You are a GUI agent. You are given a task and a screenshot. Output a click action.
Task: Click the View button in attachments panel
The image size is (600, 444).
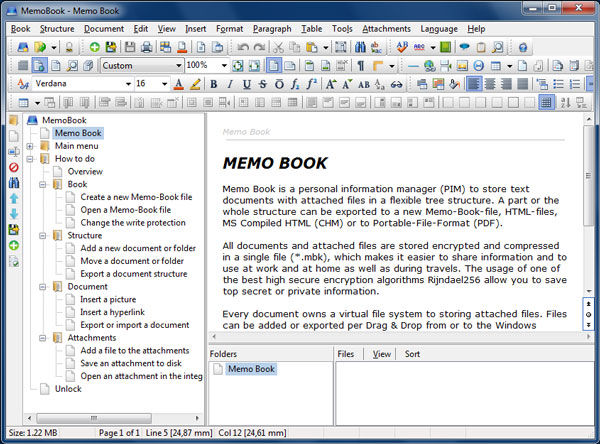pyautogui.click(x=382, y=354)
